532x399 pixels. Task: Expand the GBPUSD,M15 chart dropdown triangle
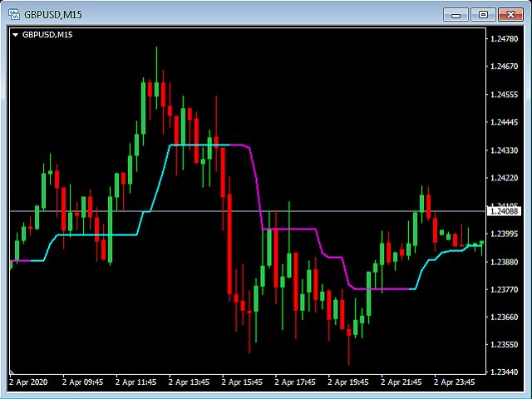tap(15, 35)
